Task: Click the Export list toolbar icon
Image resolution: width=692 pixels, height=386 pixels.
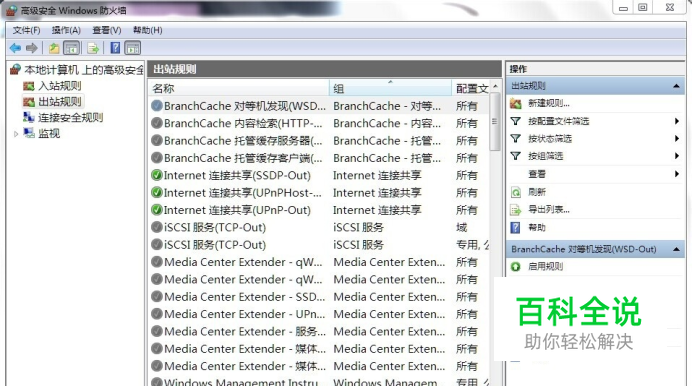Action: [93, 48]
